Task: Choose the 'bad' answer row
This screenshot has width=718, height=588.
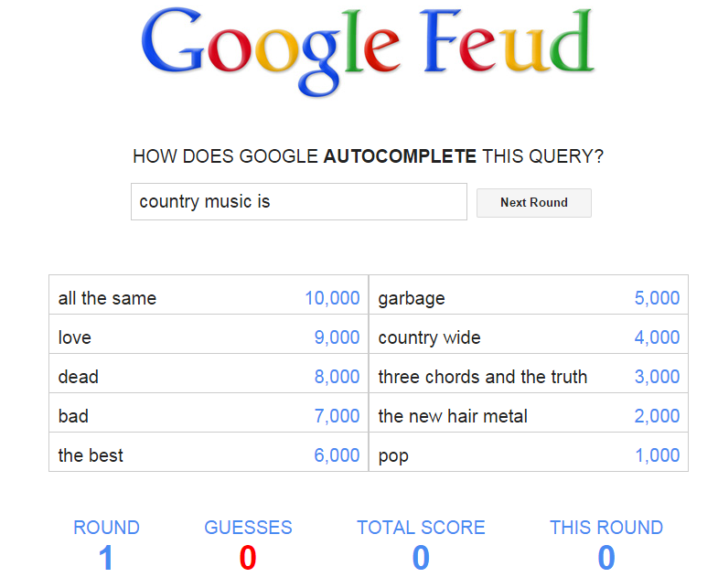Action: point(209,416)
